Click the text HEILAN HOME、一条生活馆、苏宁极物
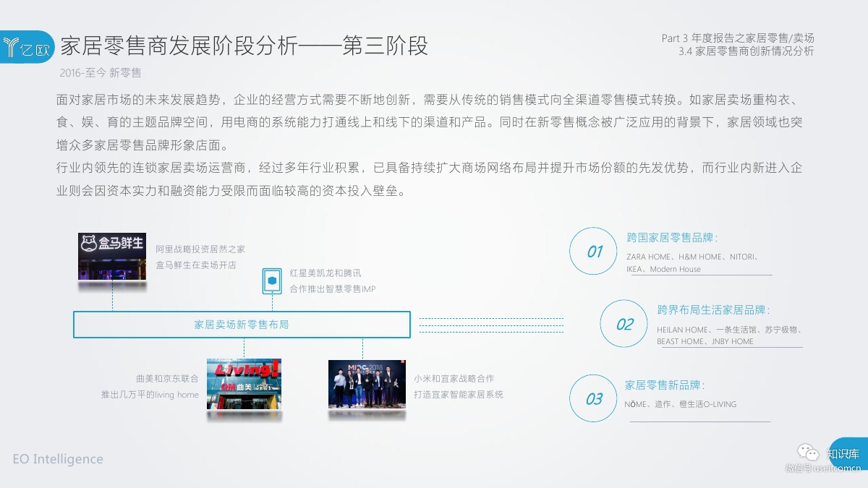 [x=729, y=330]
